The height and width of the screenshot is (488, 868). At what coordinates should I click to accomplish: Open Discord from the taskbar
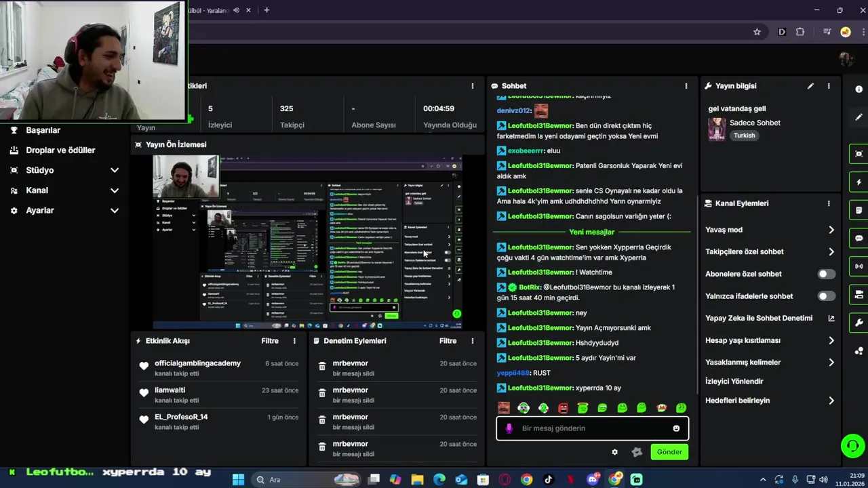coord(593,480)
